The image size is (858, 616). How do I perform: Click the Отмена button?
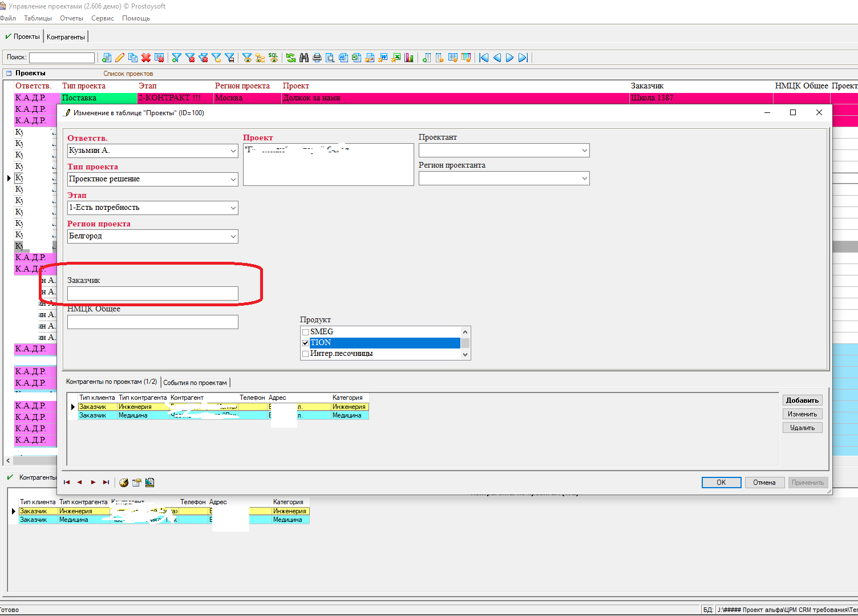click(x=764, y=483)
